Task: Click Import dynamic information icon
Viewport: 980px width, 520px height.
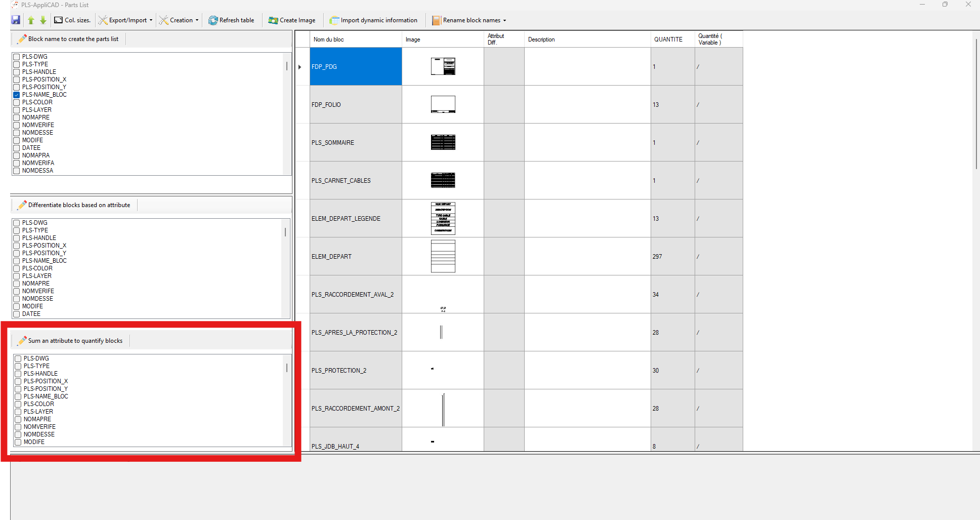Action: click(334, 20)
